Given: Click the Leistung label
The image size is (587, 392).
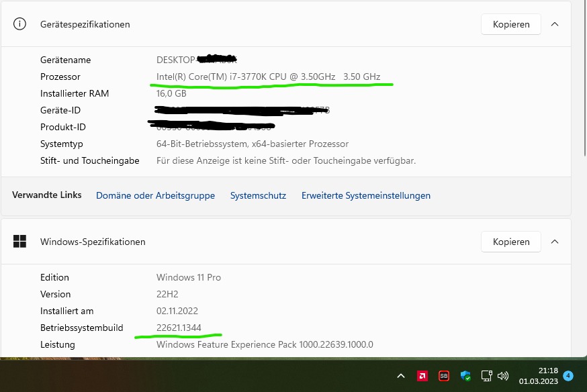Looking at the screenshot, I should point(58,344).
